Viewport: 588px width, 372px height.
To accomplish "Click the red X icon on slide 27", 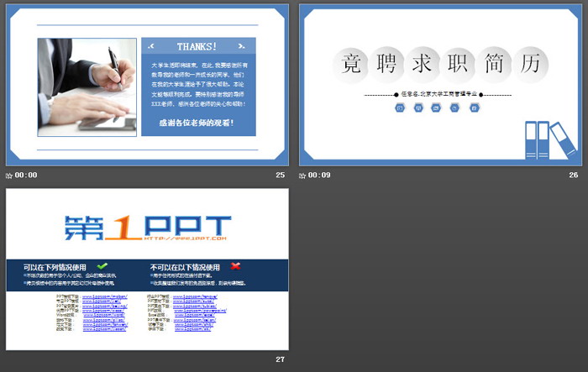I will click(x=235, y=266).
